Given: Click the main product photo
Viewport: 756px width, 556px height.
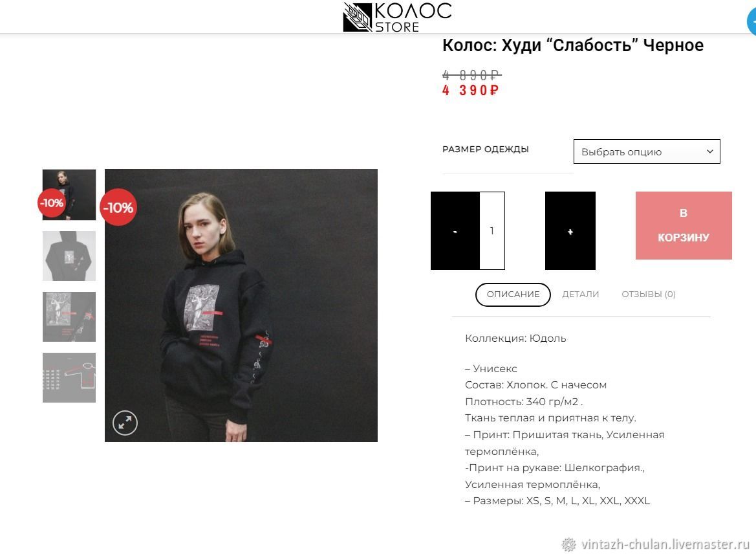Looking at the screenshot, I should click(x=241, y=305).
